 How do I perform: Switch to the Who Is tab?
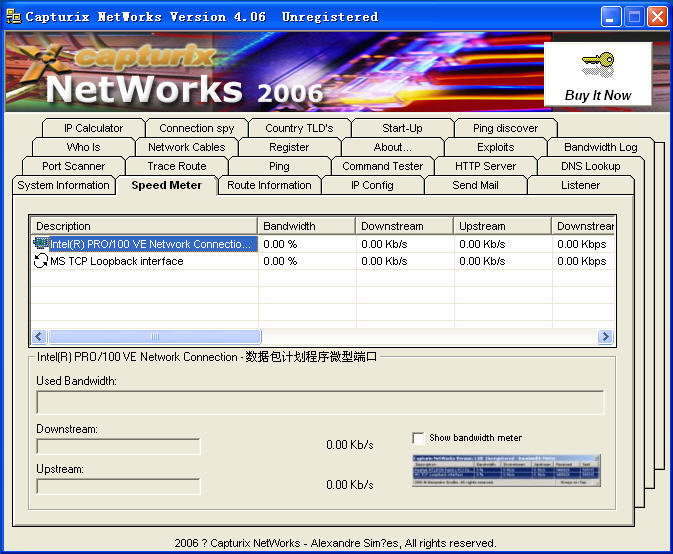pyautogui.click(x=83, y=147)
